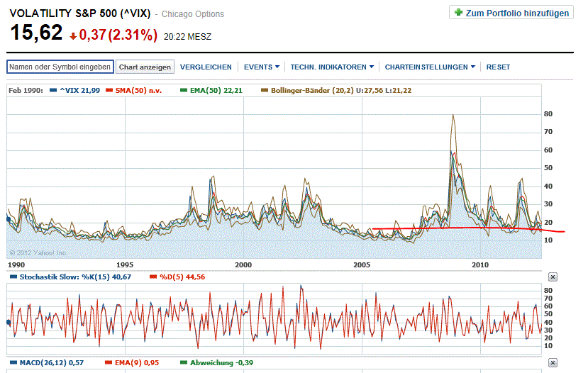Image resolution: width=588 pixels, height=373 pixels.
Task: Click the time stamp '20:22 MESZ'
Action: pyautogui.click(x=187, y=37)
